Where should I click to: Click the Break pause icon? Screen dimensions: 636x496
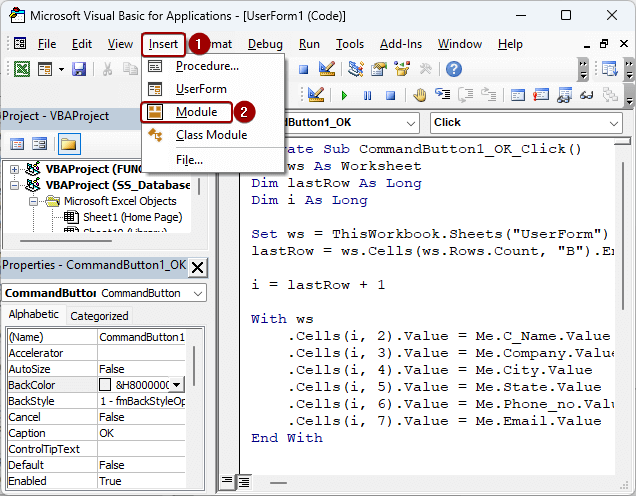pyautogui.click(x=367, y=96)
